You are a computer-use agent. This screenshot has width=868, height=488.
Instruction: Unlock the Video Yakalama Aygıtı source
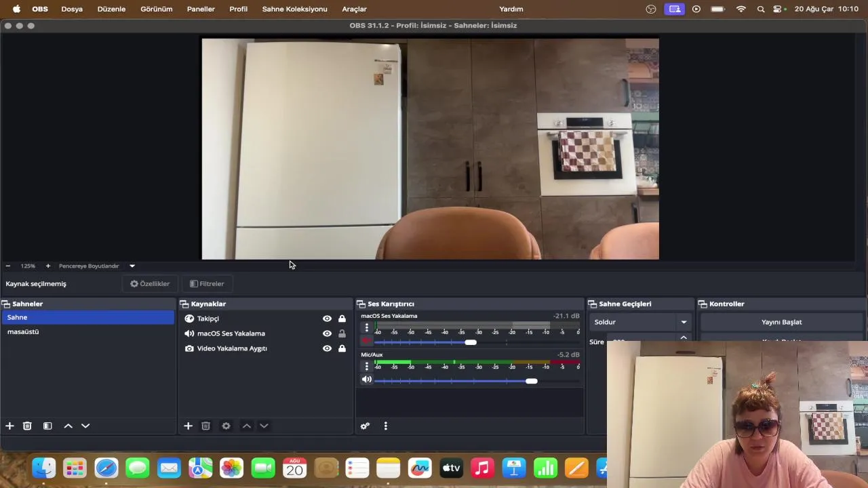point(342,348)
